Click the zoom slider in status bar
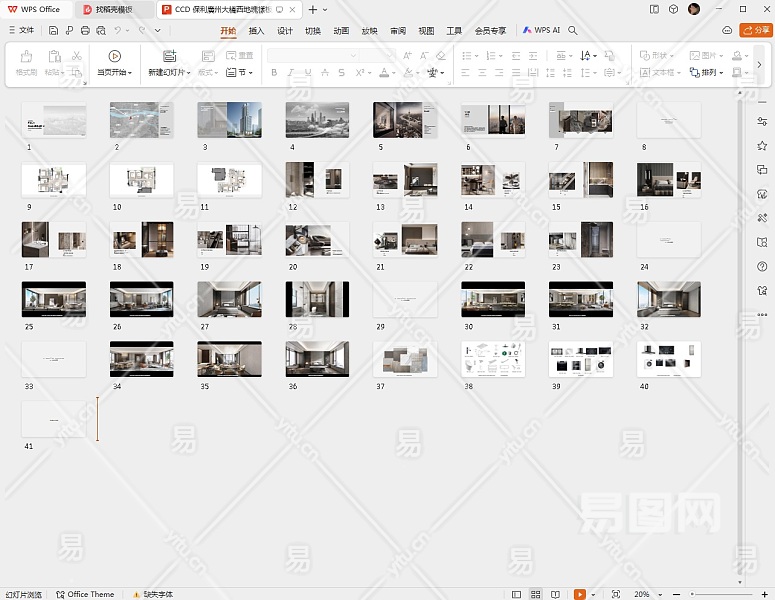Image resolution: width=775 pixels, height=600 pixels. tap(720, 594)
